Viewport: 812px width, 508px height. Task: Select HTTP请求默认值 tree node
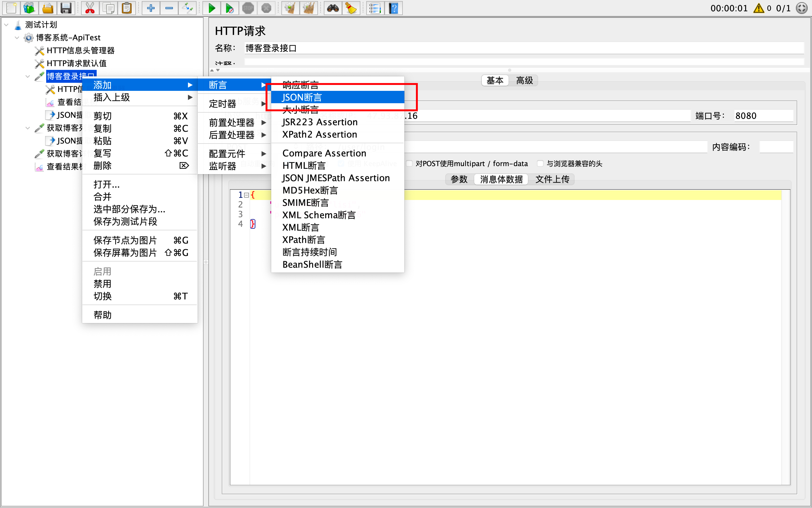click(x=77, y=63)
